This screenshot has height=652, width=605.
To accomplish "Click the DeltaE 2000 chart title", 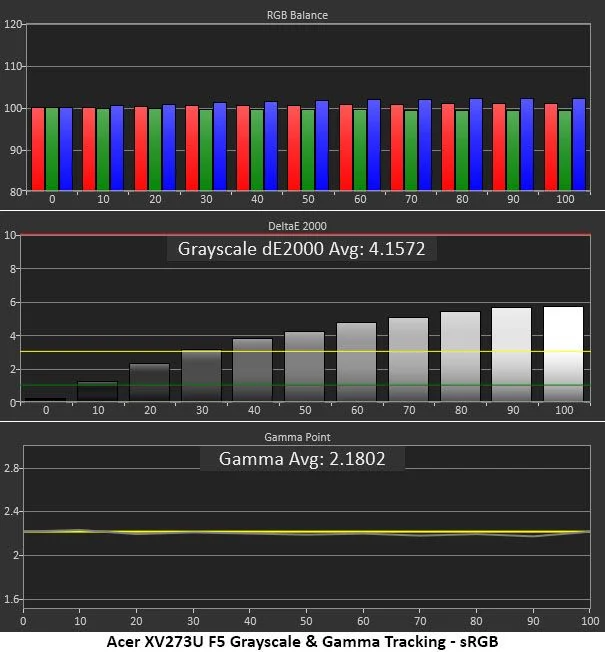I will (x=297, y=226).
